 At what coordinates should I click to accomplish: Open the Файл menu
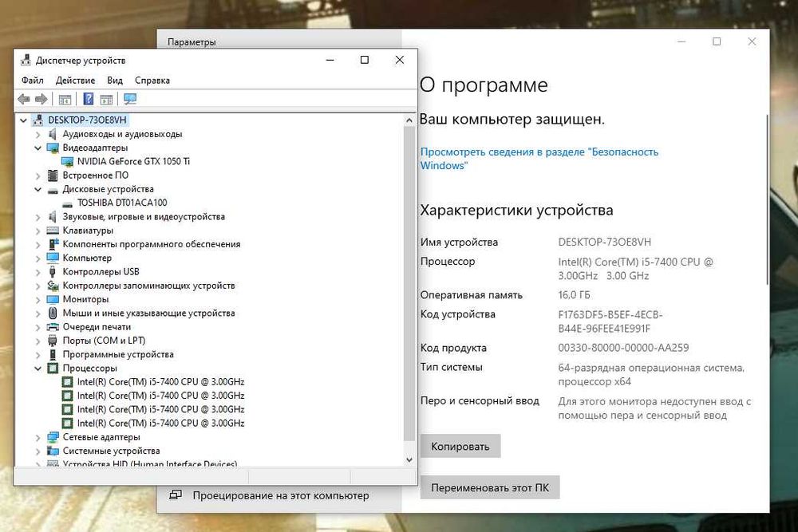click(x=33, y=81)
